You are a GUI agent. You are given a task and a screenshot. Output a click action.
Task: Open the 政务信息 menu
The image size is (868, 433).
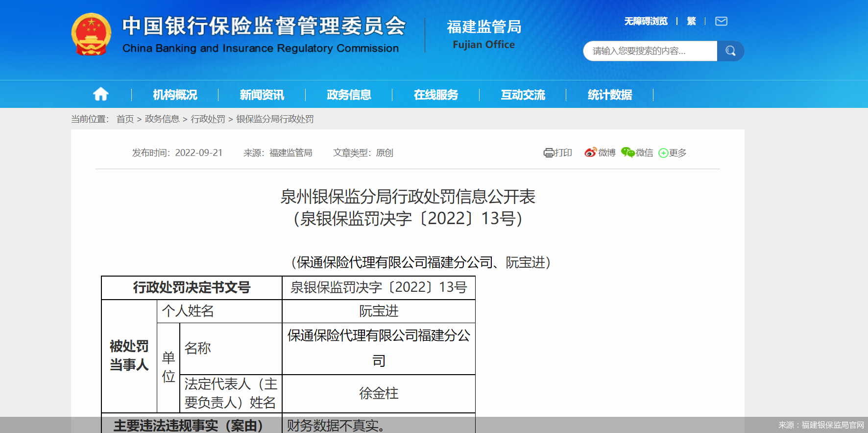click(x=349, y=95)
